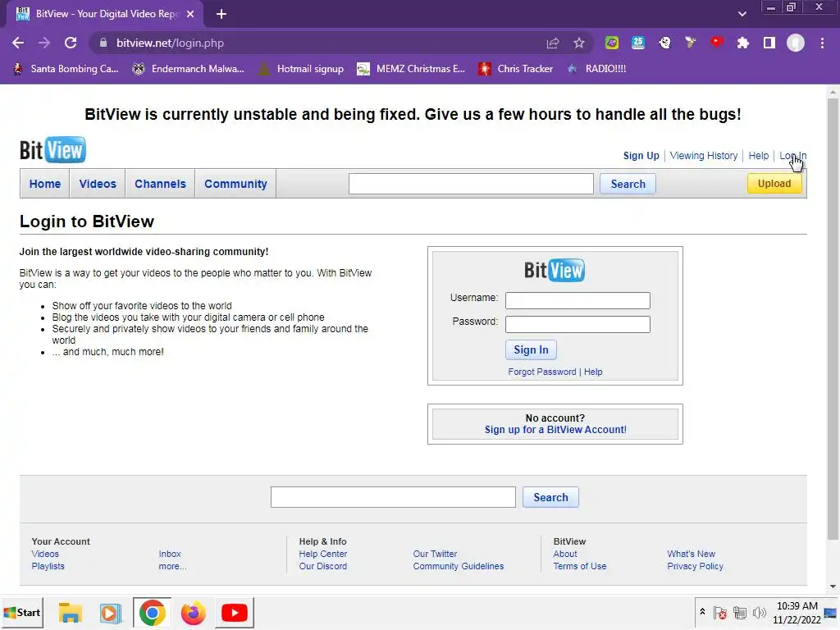Click the top Search button
The width and height of the screenshot is (840, 630).
628,184
